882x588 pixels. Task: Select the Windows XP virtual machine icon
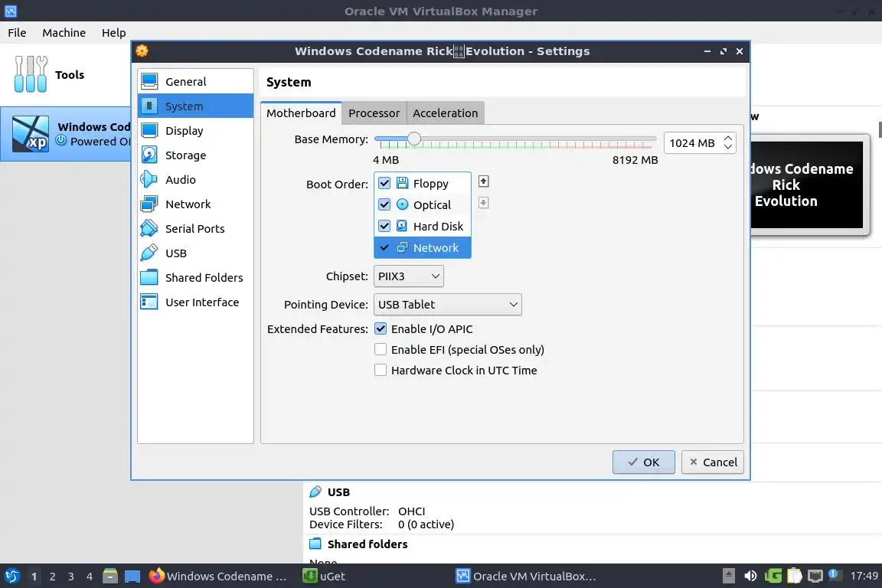pyautogui.click(x=31, y=134)
